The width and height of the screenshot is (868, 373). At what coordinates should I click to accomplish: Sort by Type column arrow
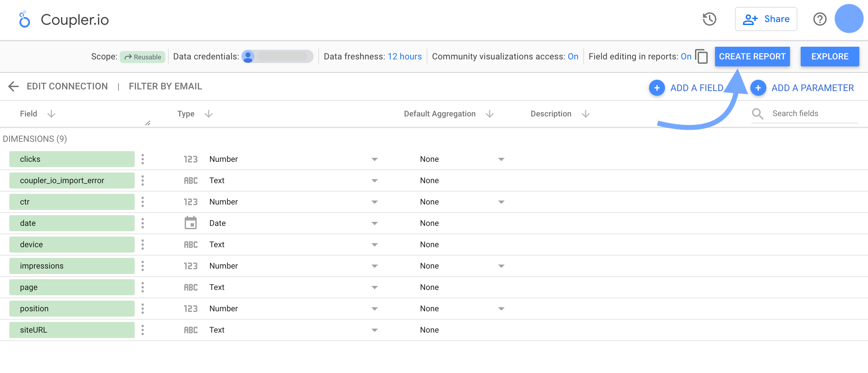pyautogui.click(x=209, y=114)
